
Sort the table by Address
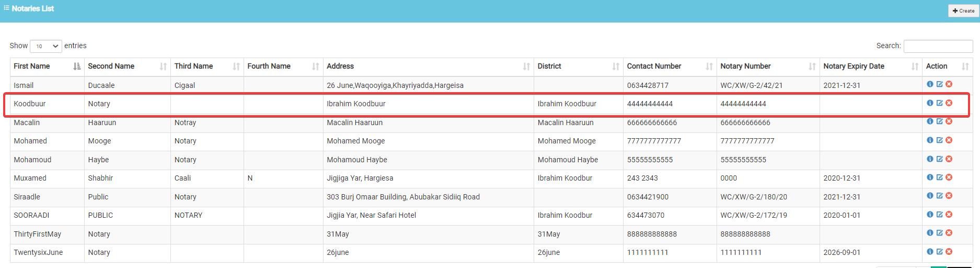coord(429,66)
